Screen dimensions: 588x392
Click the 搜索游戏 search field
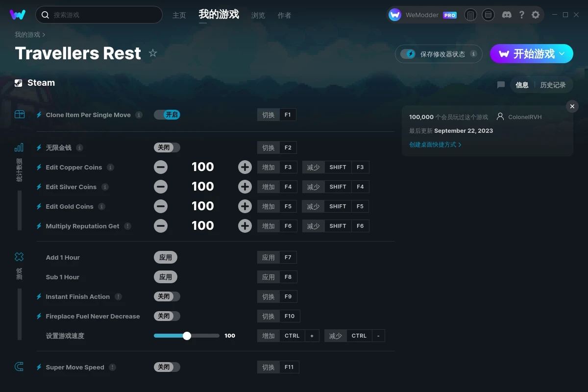click(x=99, y=15)
